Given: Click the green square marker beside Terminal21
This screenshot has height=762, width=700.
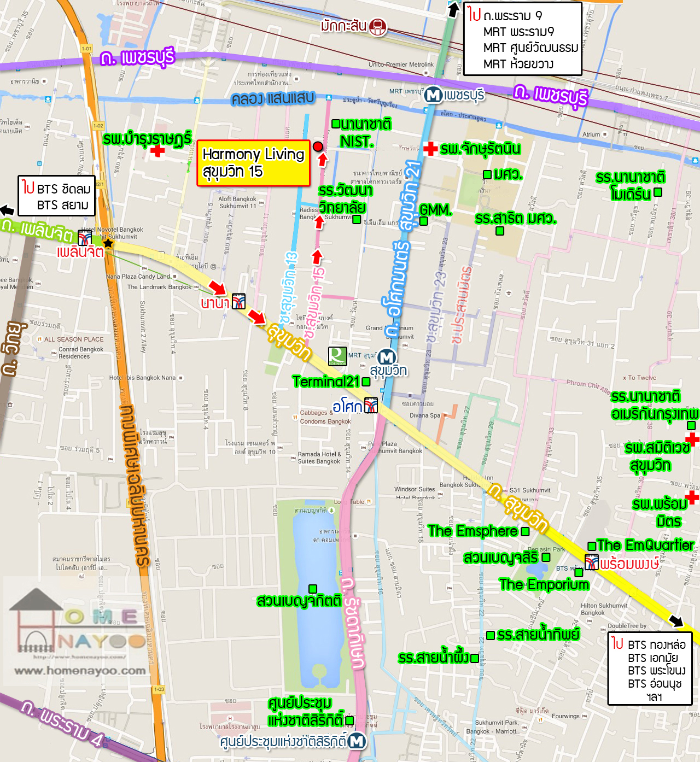Looking at the screenshot, I should coord(366,382).
